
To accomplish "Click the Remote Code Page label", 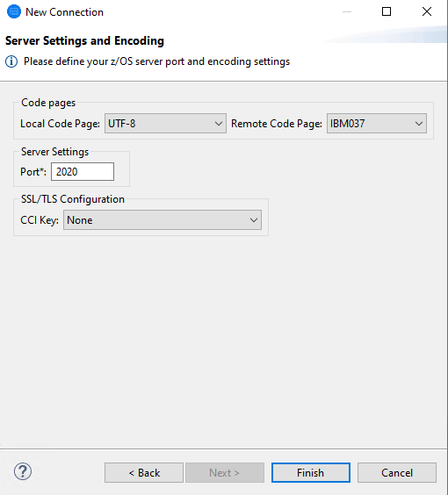I will (277, 124).
